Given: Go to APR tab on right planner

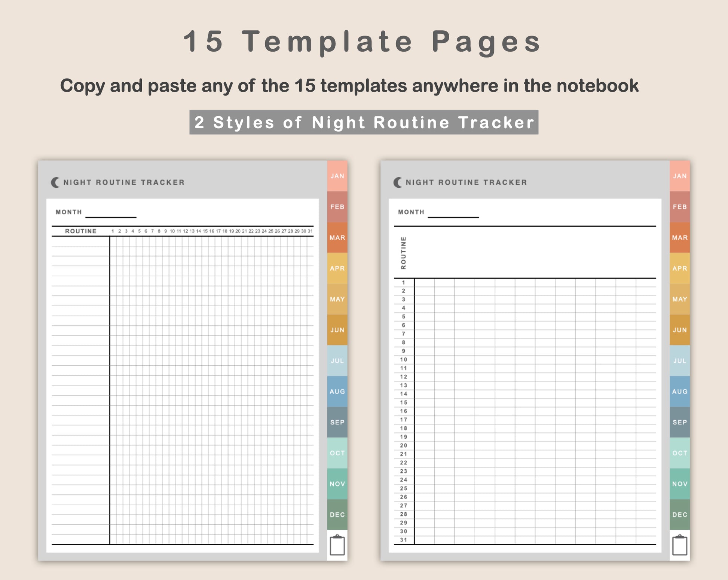Looking at the screenshot, I should (680, 268).
